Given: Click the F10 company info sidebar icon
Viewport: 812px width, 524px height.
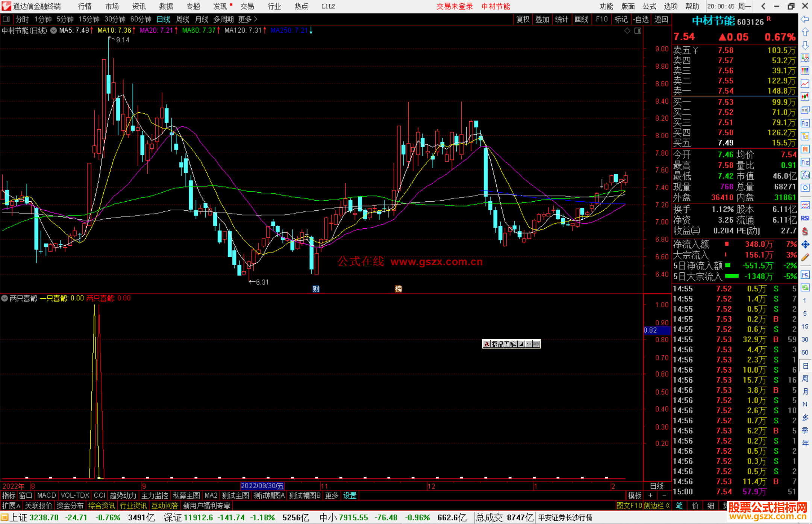Looking at the screenshot, I should click(x=805, y=123).
